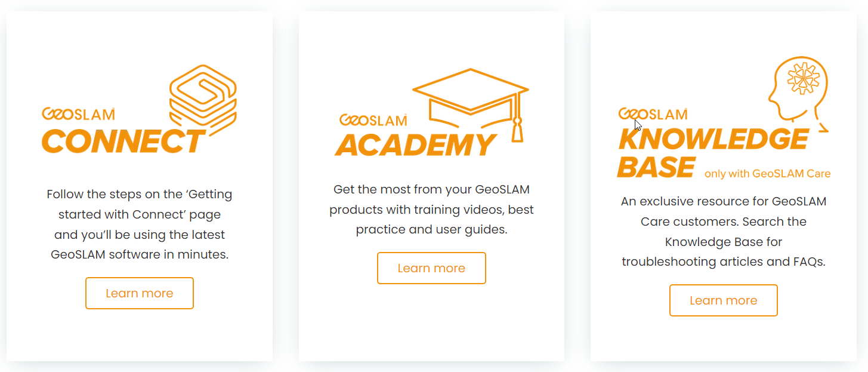868x372 pixels.
Task: Click the head with gears icon
Action: [x=798, y=94]
